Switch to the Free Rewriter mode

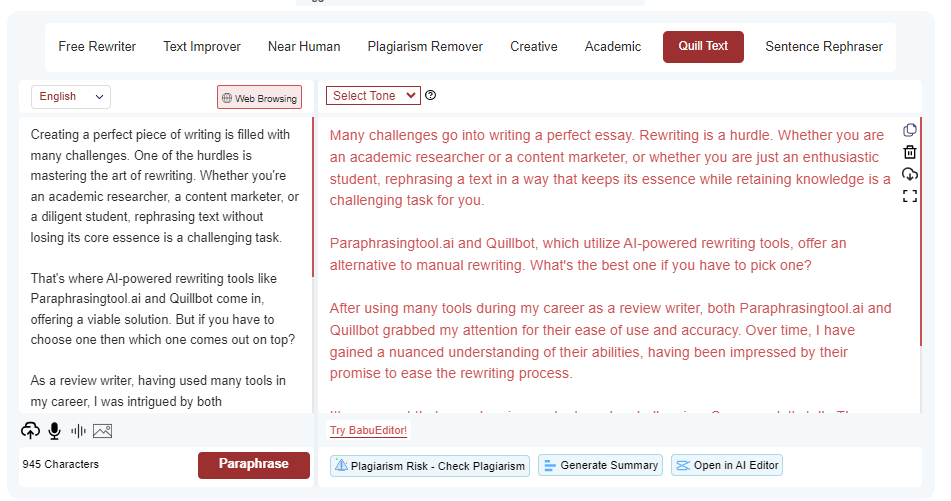pyautogui.click(x=97, y=47)
